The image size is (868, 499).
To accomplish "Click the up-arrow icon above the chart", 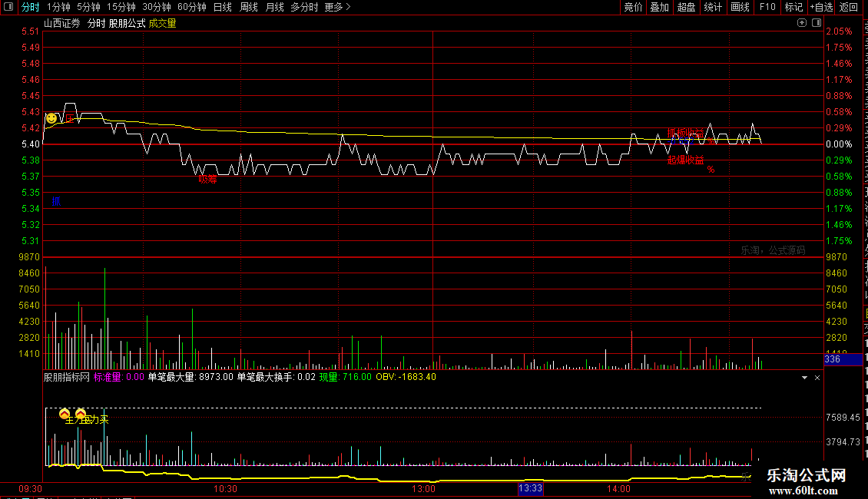I will (x=802, y=23).
